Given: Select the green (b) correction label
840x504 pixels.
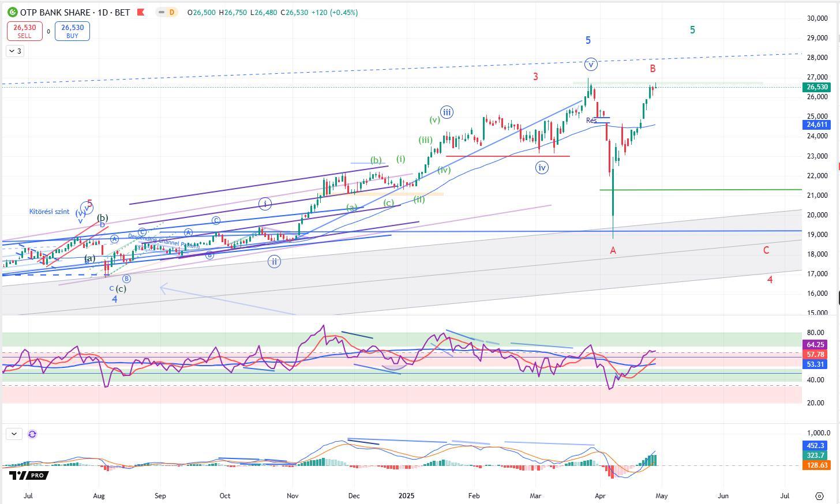Looking at the screenshot, I should (x=376, y=160).
